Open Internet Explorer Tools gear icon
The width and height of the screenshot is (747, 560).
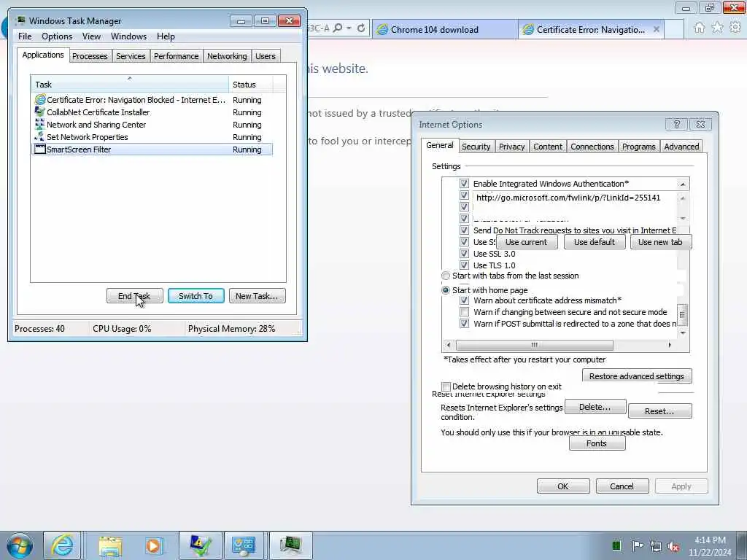tap(735, 28)
